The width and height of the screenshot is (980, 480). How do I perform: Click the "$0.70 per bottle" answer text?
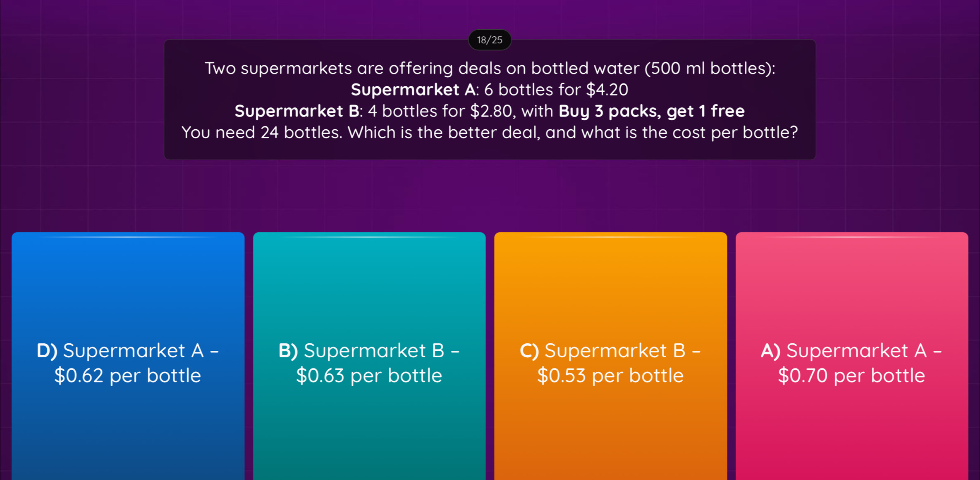tap(851, 375)
